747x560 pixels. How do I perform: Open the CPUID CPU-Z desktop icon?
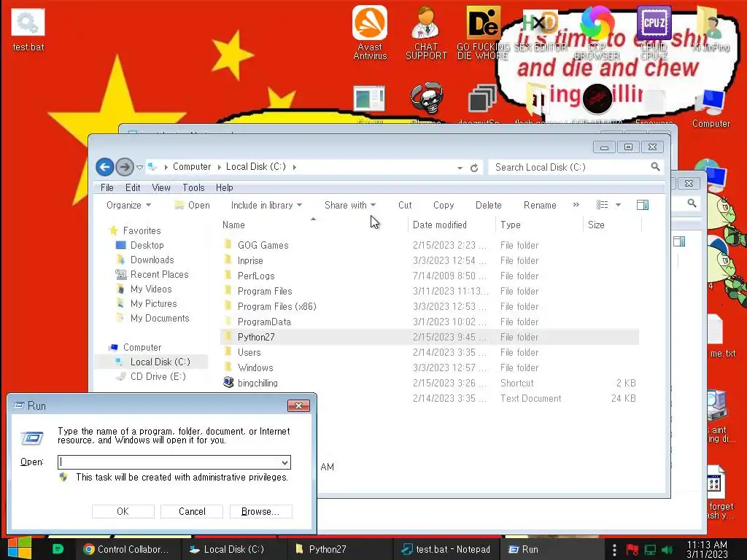click(654, 32)
